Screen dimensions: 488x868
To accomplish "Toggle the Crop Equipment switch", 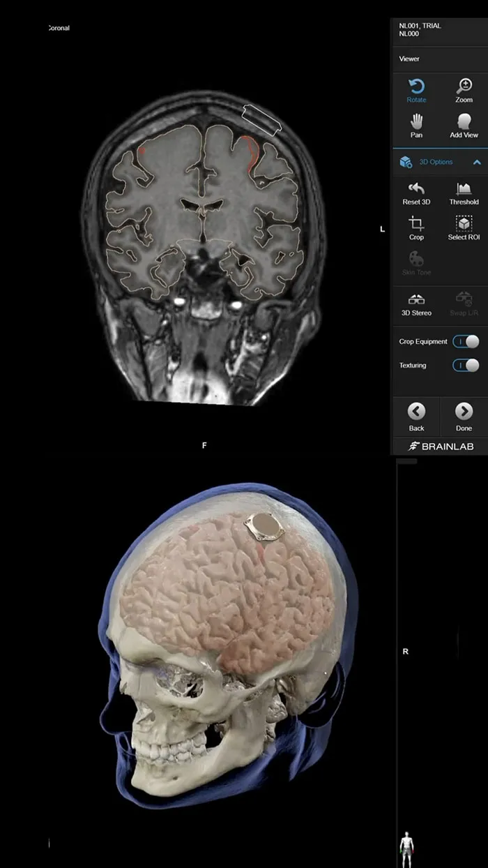I will [466, 341].
